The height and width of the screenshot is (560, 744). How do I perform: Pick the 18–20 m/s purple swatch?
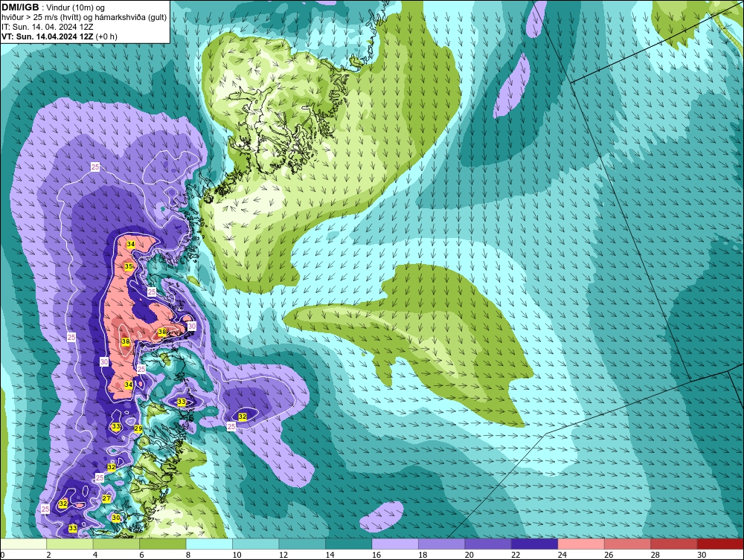coord(442,544)
